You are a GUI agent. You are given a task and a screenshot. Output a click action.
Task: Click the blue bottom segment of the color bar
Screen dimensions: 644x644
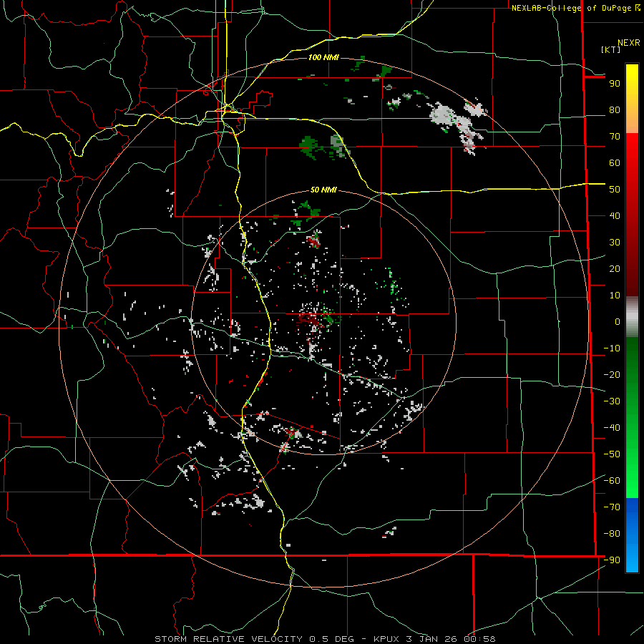pyautogui.click(x=632, y=535)
